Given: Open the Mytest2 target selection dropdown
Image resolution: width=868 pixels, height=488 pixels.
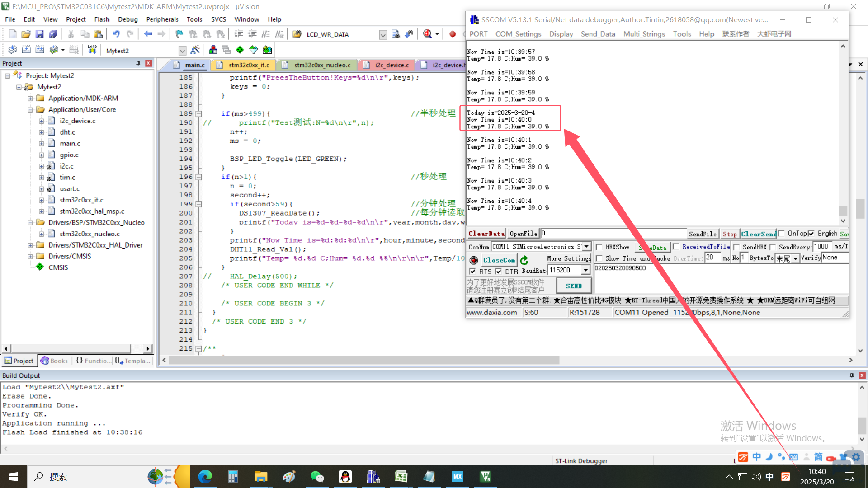Looking at the screenshot, I should click(182, 51).
